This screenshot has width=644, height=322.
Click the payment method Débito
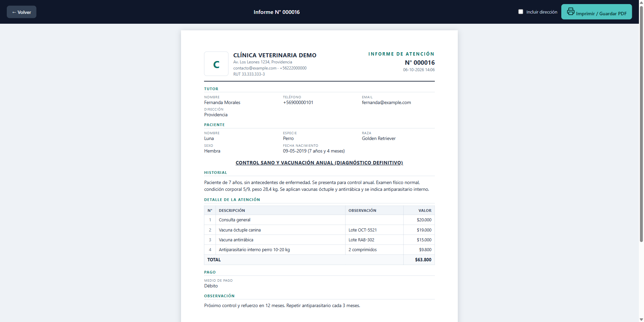(211, 286)
